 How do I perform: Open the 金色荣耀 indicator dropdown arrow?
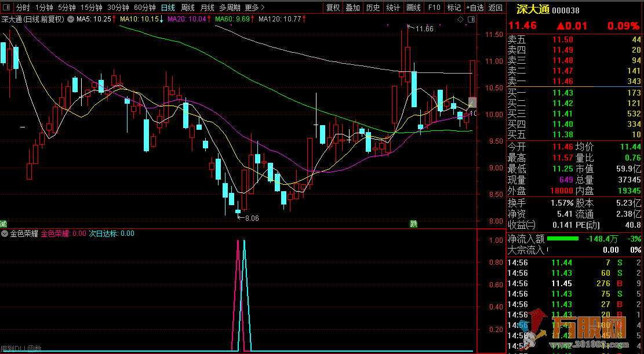pyautogui.click(x=5, y=233)
